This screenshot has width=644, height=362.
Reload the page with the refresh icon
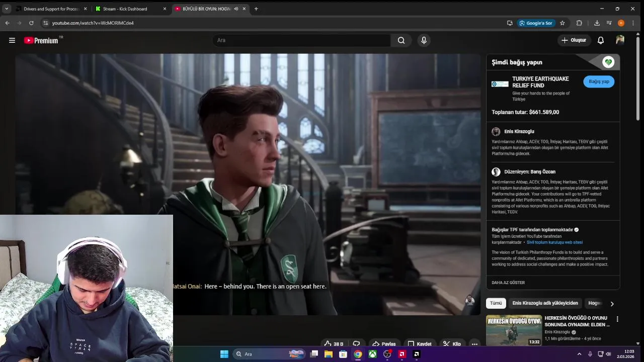[x=31, y=23]
